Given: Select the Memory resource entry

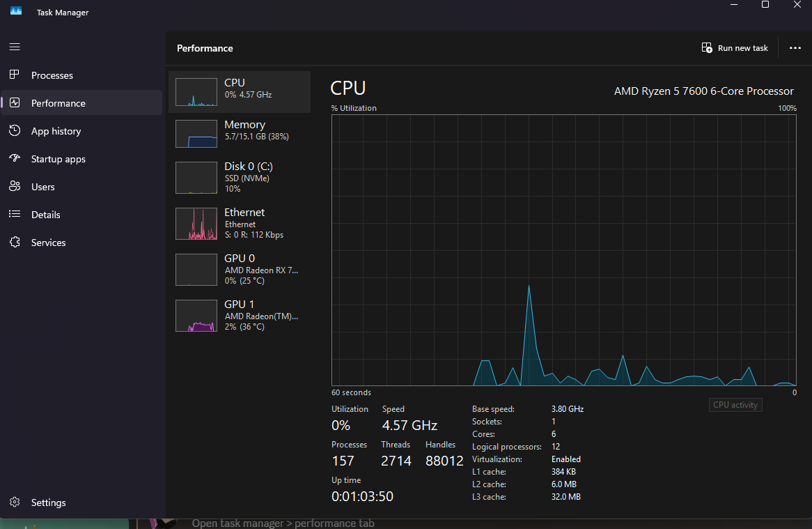Looking at the screenshot, I should click(x=240, y=134).
